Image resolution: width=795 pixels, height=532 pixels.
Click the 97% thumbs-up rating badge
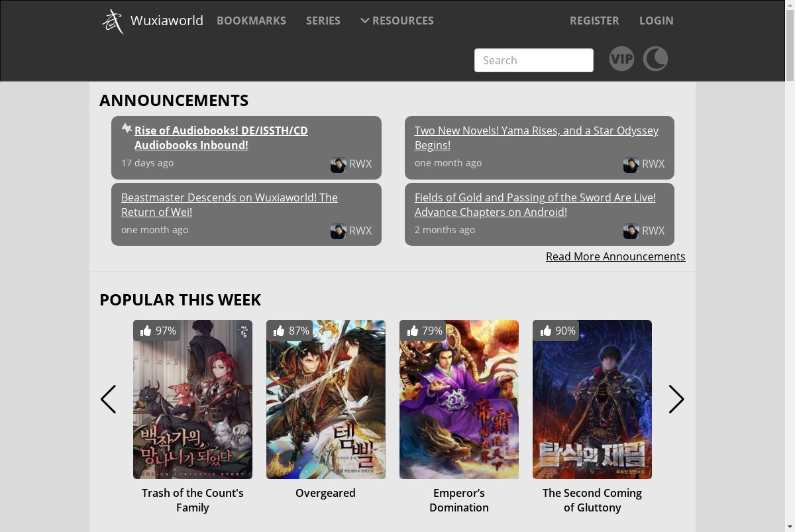tap(157, 331)
